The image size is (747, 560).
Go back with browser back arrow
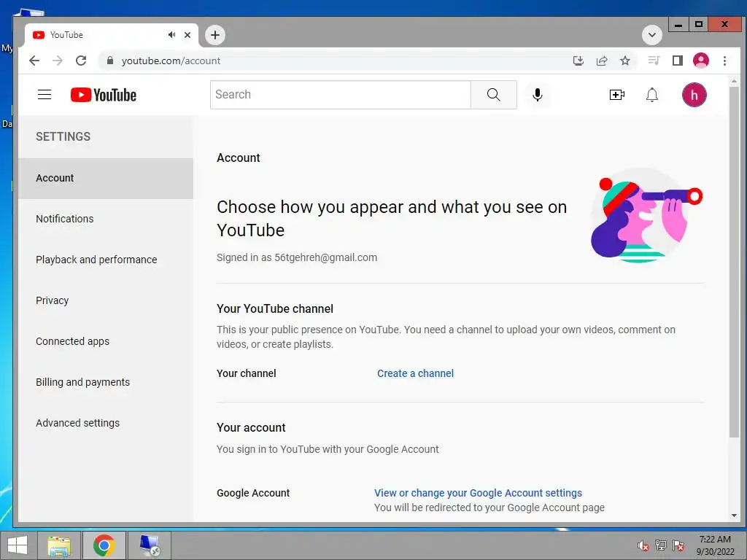click(x=34, y=61)
